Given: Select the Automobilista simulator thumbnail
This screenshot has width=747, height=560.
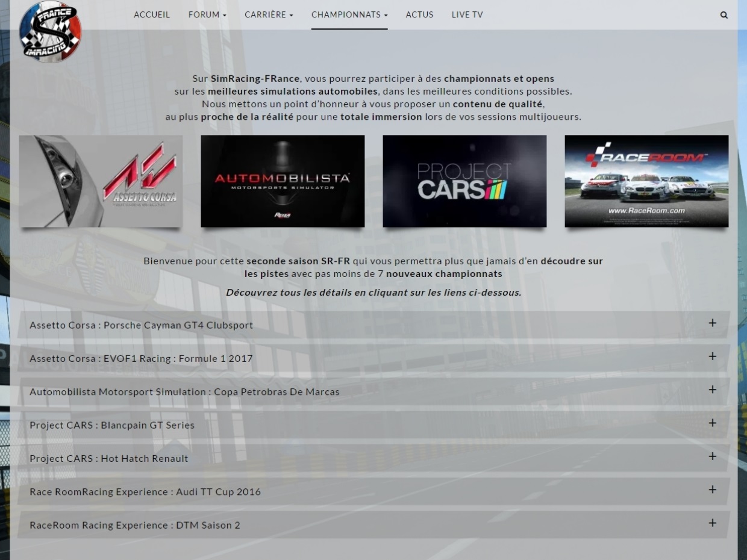Looking at the screenshot, I should [x=283, y=181].
